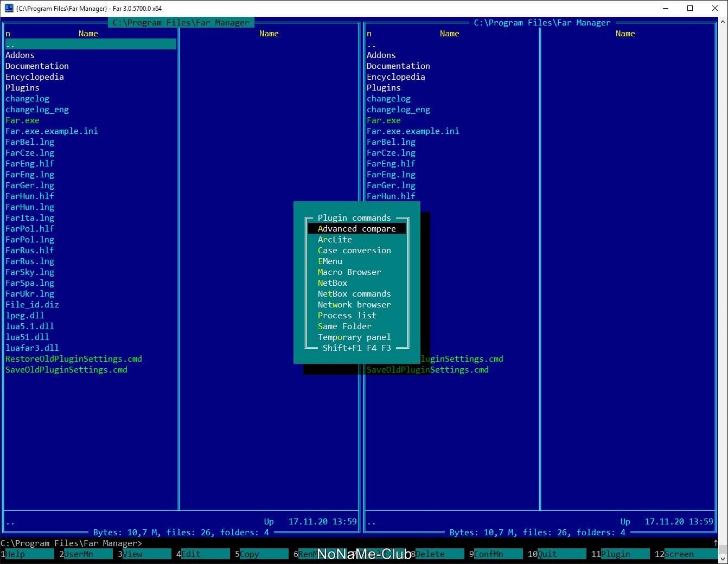
Task: Select Documentation folder in right panel
Action: point(398,66)
